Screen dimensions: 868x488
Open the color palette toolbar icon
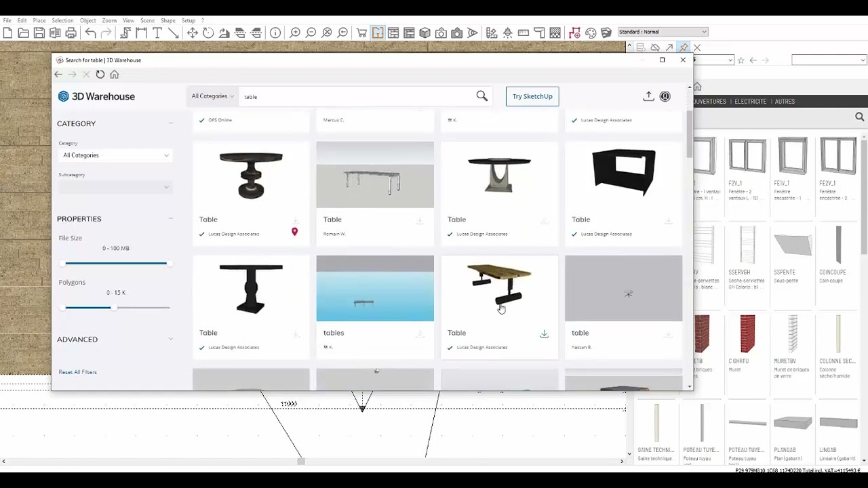pyautogui.click(x=591, y=33)
